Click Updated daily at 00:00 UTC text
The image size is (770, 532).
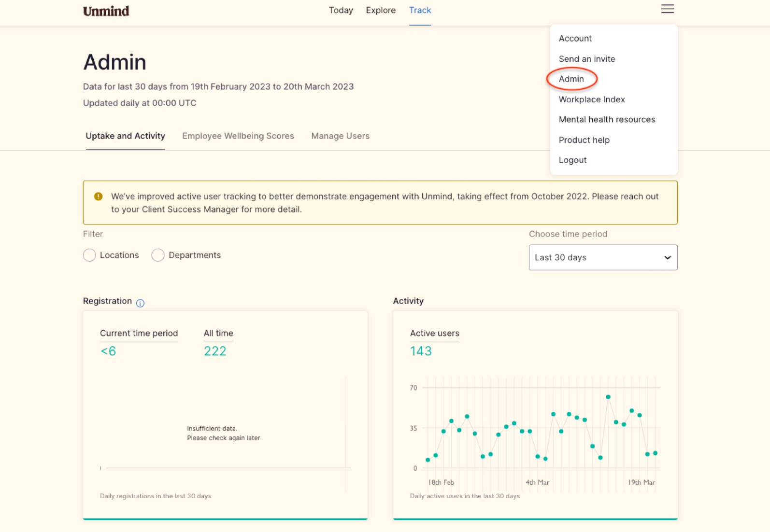coord(140,103)
